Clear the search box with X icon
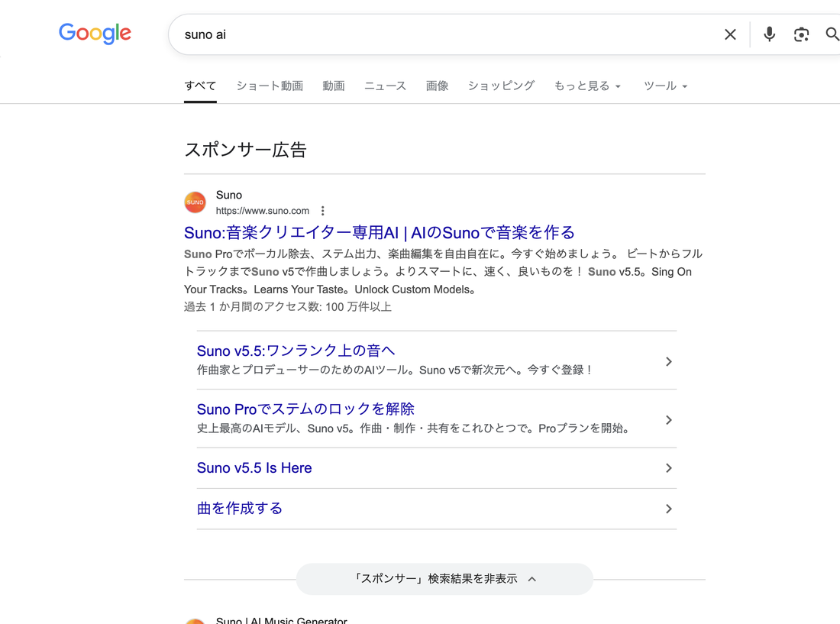The image size is (840, 624). [730, 34]
